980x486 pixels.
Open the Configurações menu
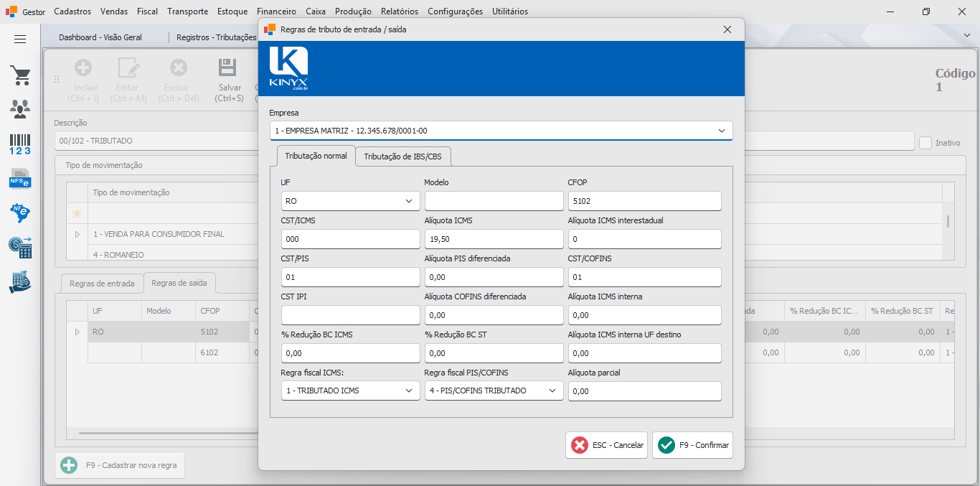coord(455,11)
